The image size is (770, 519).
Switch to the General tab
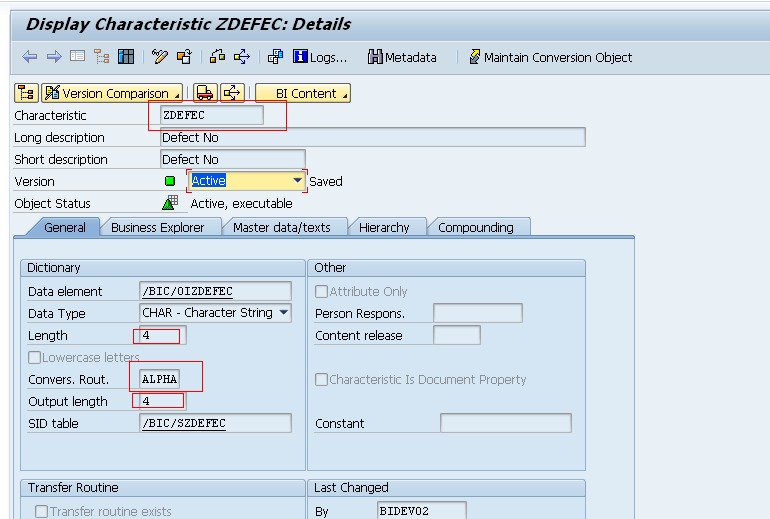64,227
